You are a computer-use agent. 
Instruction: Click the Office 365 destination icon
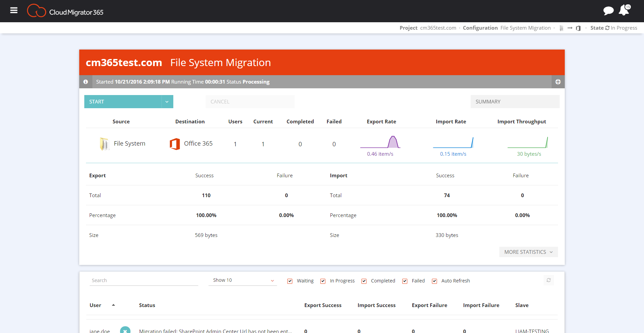click(175, 144)
